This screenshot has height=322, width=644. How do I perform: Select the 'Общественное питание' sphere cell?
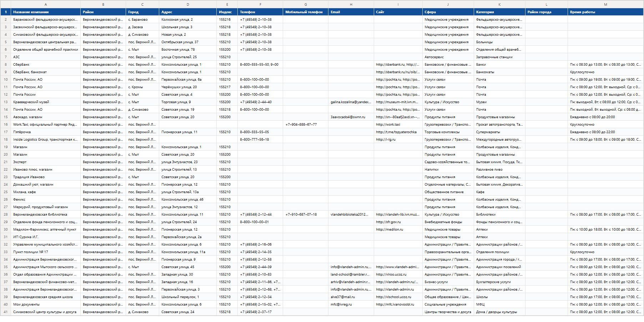448,192
